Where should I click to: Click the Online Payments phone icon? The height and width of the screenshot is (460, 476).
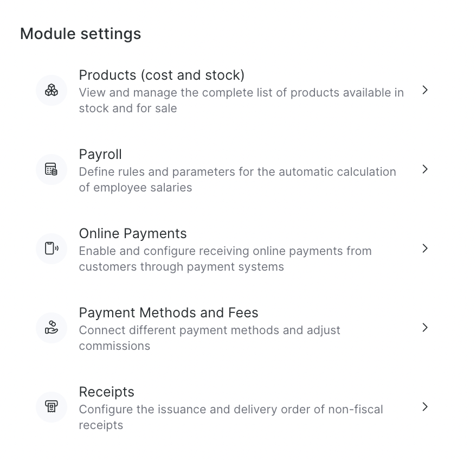52,248
